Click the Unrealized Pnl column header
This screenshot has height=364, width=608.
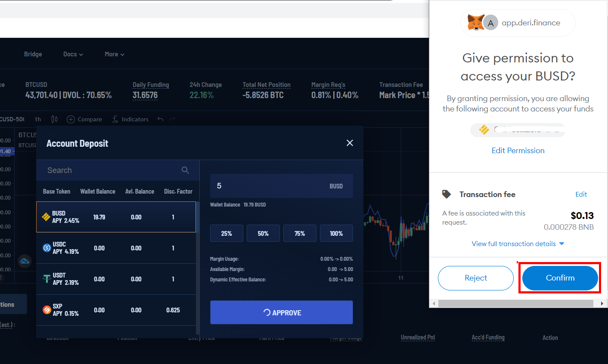[x=418, y=337]
